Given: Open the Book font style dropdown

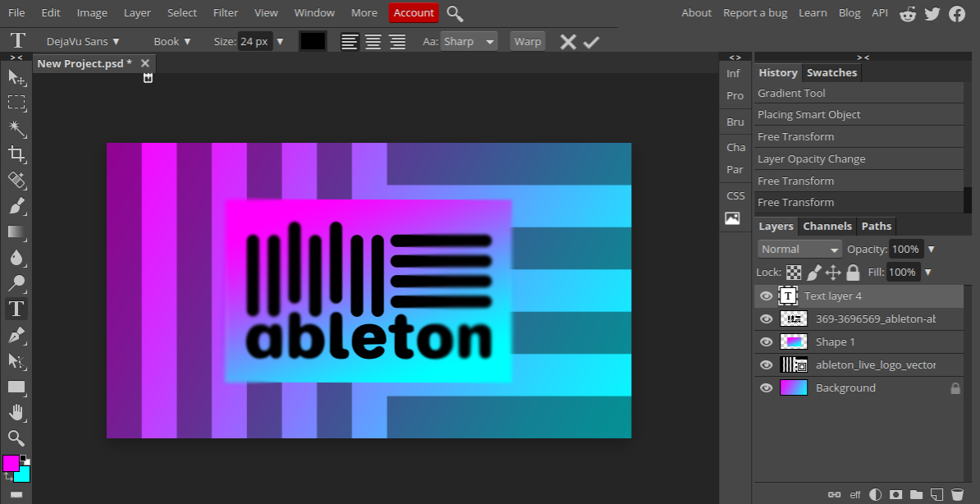Looking at the screenshot, I should [x=172, y=41].
